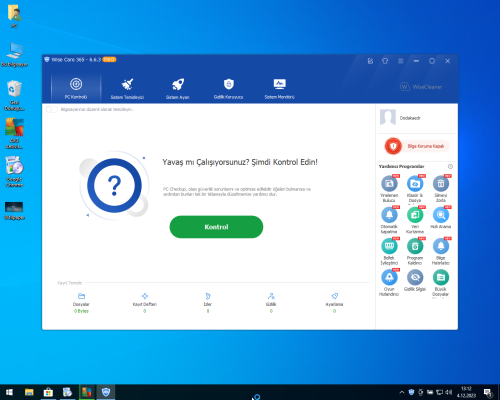Open the Silmeyi Zorla utility
Viewport: 500px width, 400px height.
tap(441, 189)
